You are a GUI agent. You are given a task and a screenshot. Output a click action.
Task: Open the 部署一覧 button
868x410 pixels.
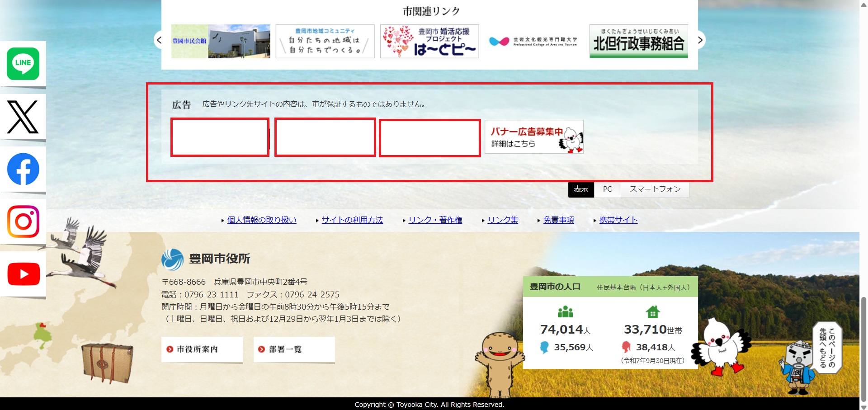294,349
